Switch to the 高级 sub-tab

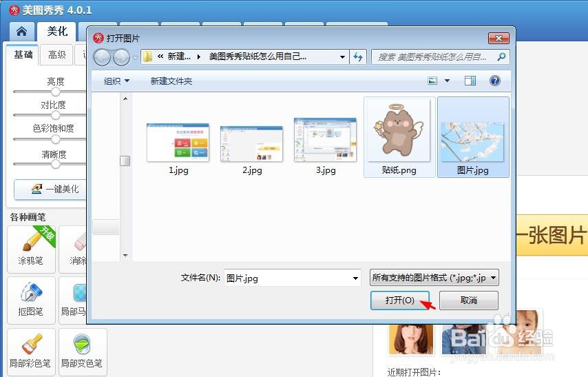click(x=57, y=55)
